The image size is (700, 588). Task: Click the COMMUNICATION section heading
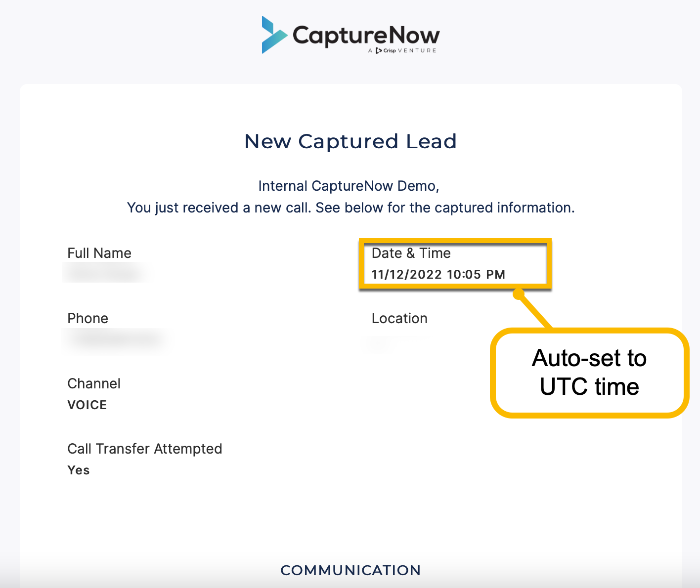click(x=350, y=570)
